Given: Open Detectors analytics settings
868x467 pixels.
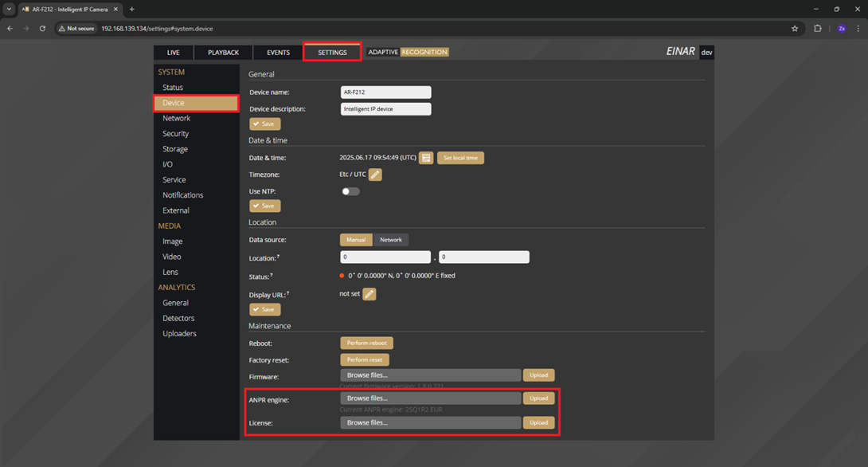Looking at the screenshot, I should (178, 319).
